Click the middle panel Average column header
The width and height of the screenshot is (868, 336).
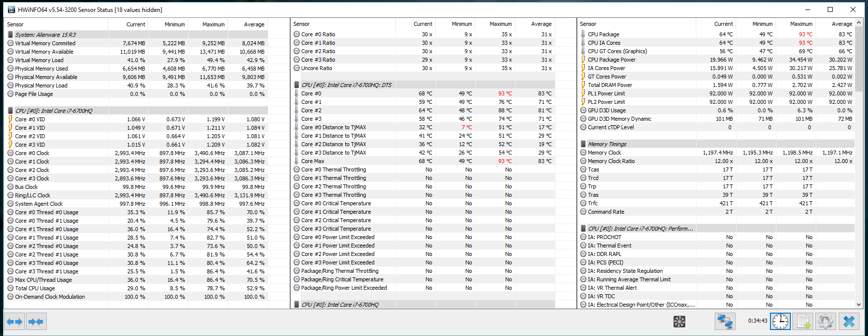coord(535,24)
